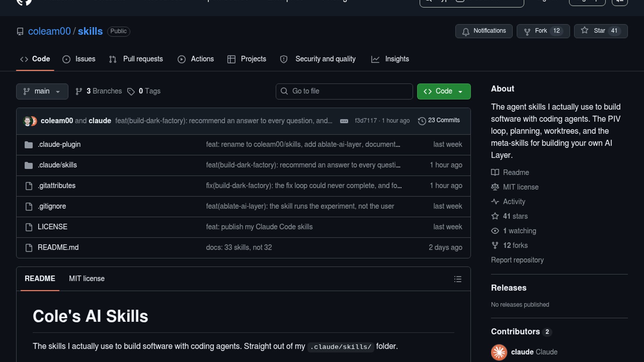Click coleam00 author name in commit bar
Image resolution: width=644 pixels, height=362 pixels.
tap(57, 121)
